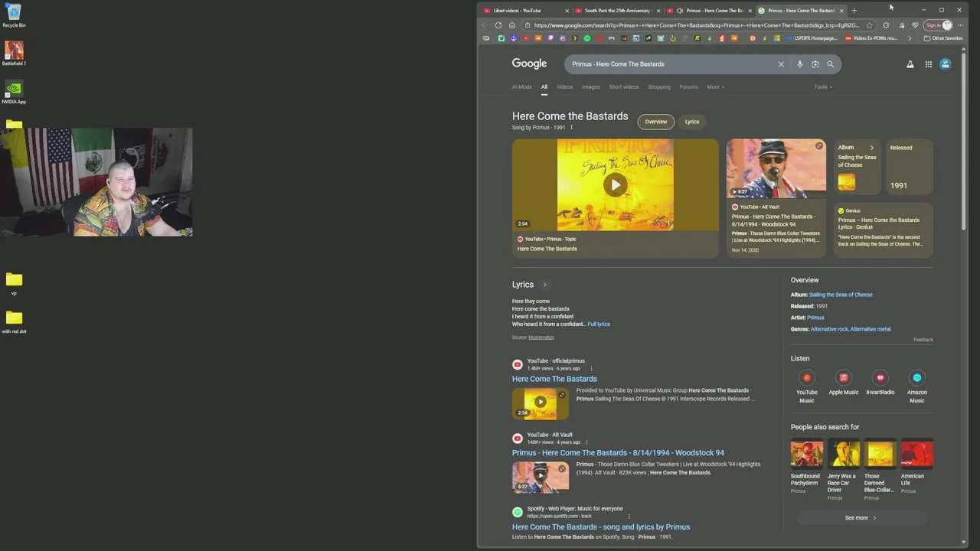Open Spotify song and lyrics result

(601, 527)
